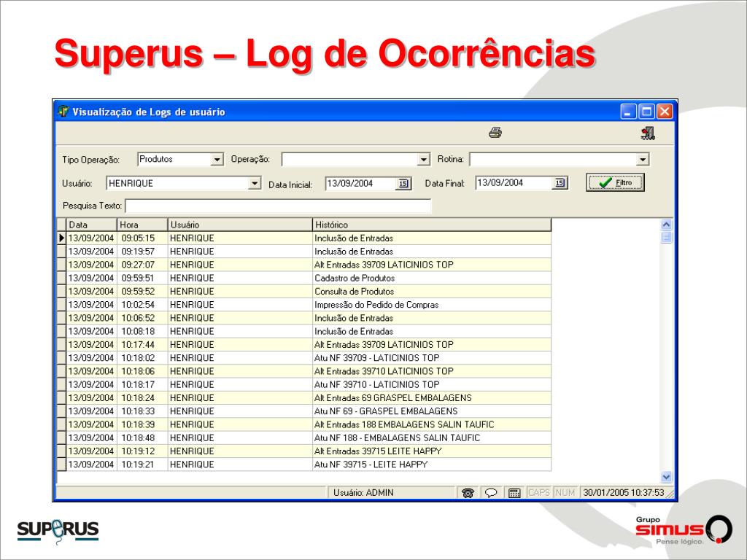Click 'Atu NF 69 - GRASPEL EMBALAGENS'

(x=386, y=411)
